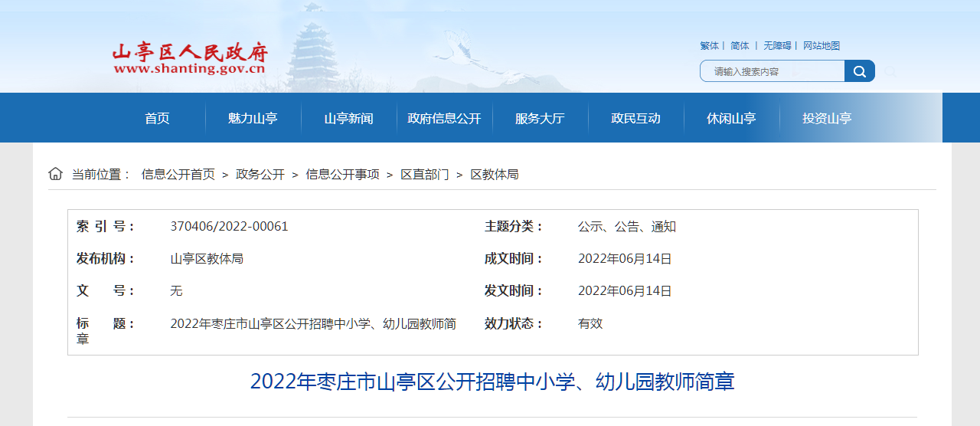
Task: Open the 服务大厅 navigation item
Action: pyautogui.click(x=540, y=118)
